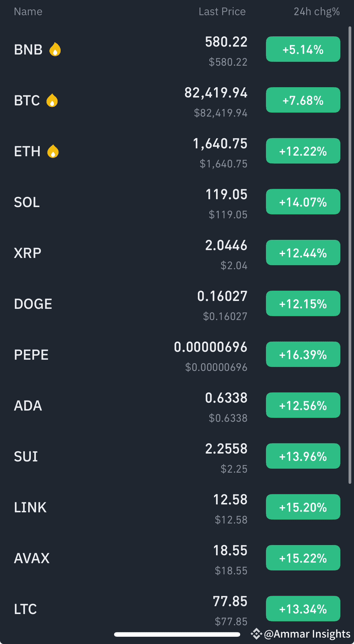Tap the LINK +15.20% change badge

click(303, 507)
